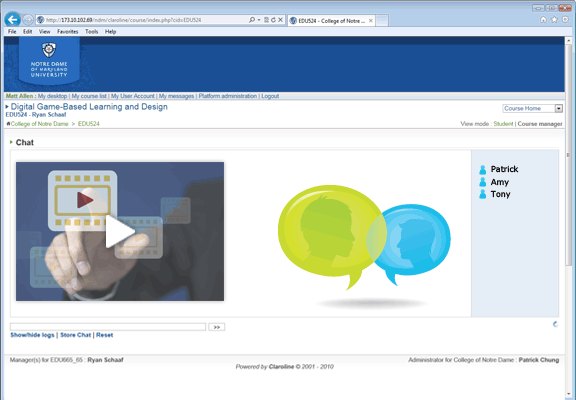Click the user icon next to Patrick

pyautogui.click(x=483, y=169)
